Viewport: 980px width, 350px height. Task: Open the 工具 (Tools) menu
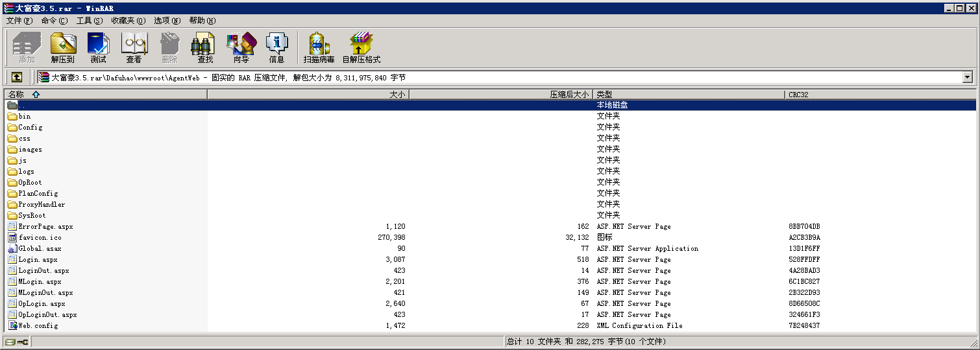(89, 21)
